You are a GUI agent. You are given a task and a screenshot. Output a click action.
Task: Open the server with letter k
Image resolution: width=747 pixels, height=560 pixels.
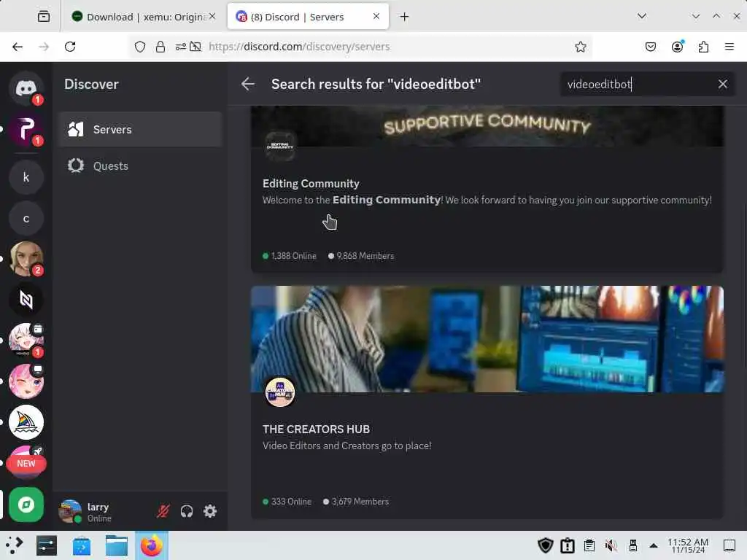[x=26, y=177]
